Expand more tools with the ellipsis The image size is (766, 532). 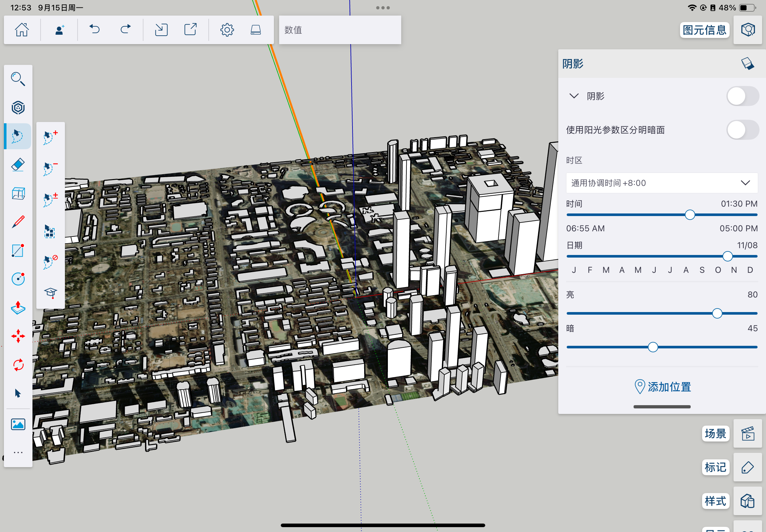tap(18, 452)
